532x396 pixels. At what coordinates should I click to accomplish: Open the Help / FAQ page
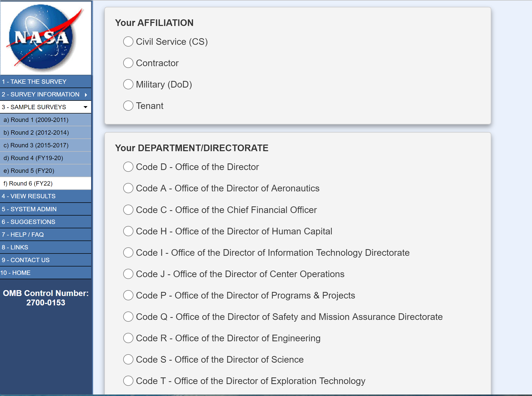[23, 235]
